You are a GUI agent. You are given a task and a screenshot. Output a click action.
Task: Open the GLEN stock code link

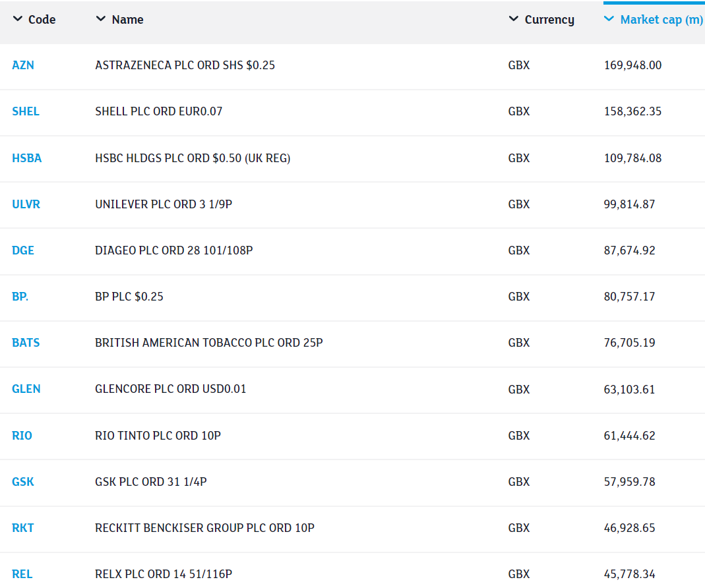26,390
